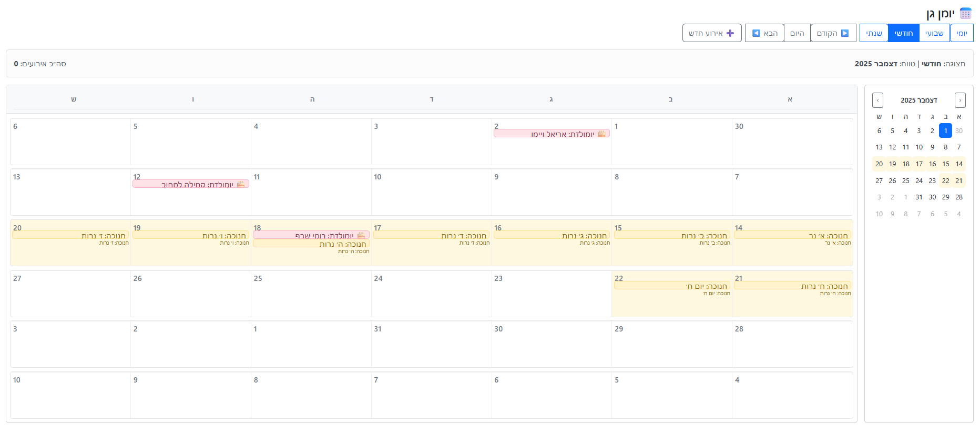Click the cake icon on רומי שרף's birthday event
980x433 pixels.
pos(361,235)
